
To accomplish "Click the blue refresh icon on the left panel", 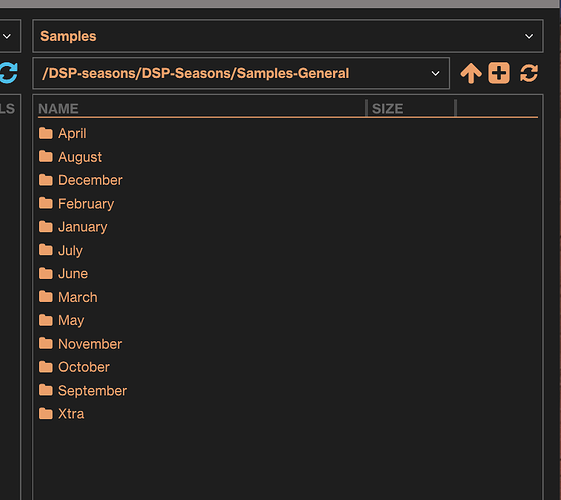I will coord(8,73).
